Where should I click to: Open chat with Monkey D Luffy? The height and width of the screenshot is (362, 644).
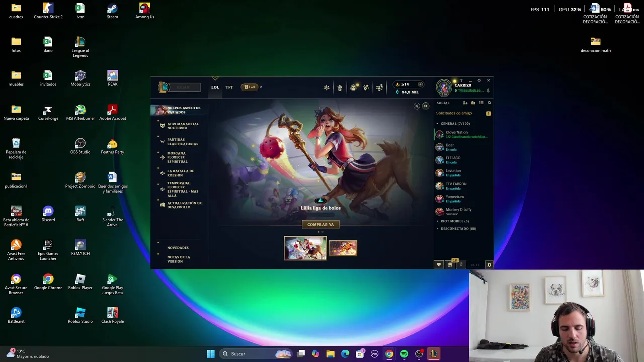463,212
